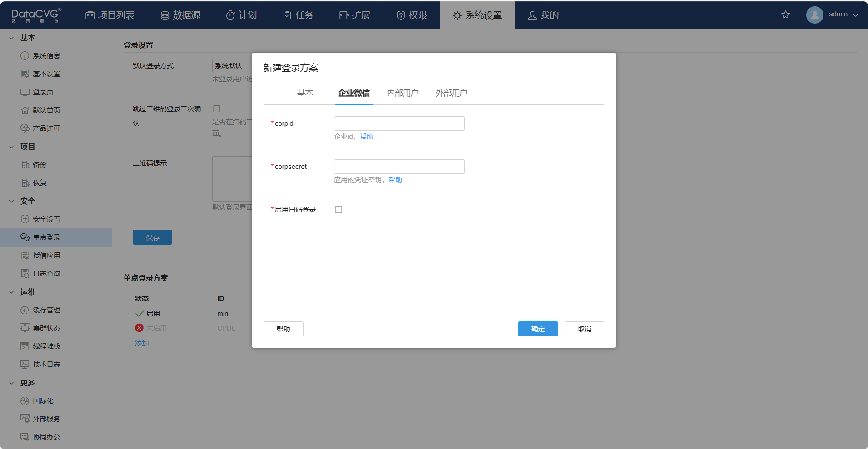Check the 跳过二维码登录二次确认 checkbox
Screen dimensions: 868x449
pyautogui.click(x=217, y=109)
